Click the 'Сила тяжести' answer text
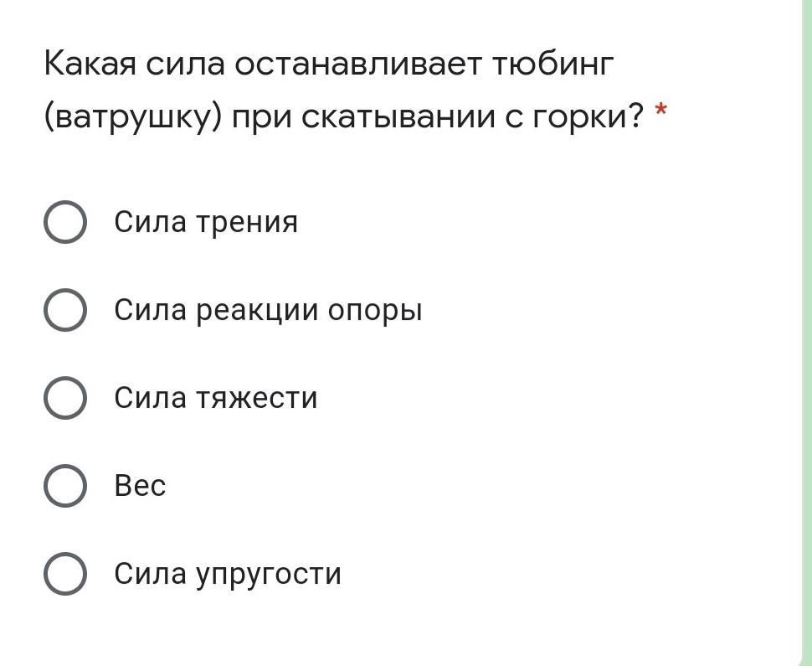This screenshot has width=812, height=666. pyautogui.click(x=215, y=398)
